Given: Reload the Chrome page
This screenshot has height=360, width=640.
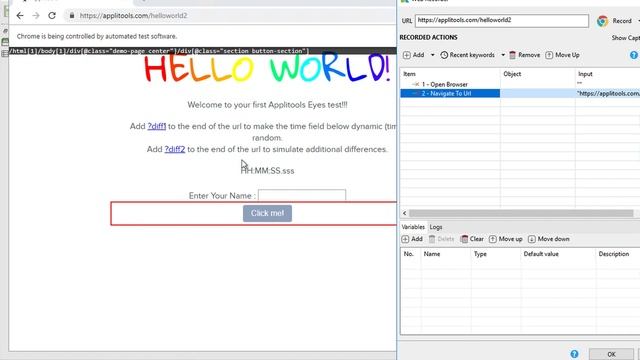Looking at the screenshot, I should point(52,16).
